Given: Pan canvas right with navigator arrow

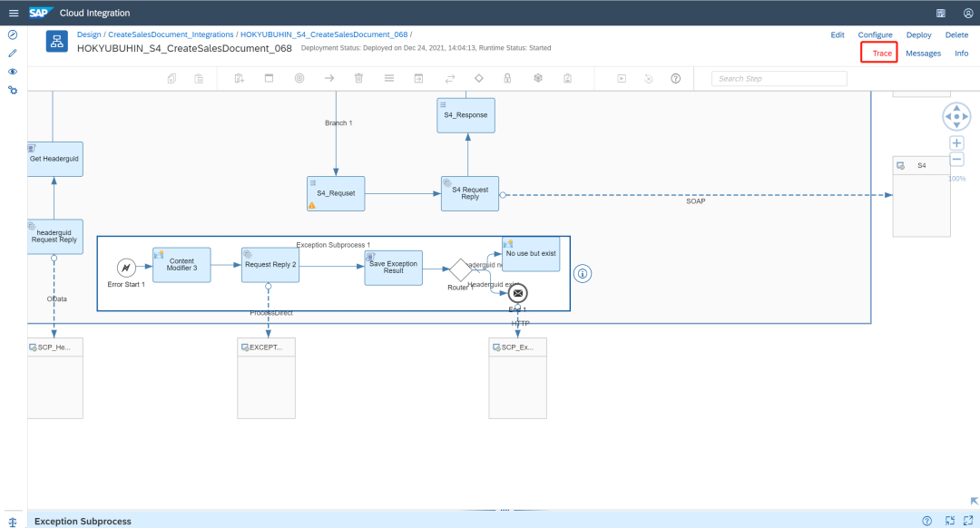Looking at the screenshot, I should click(965, 117).
